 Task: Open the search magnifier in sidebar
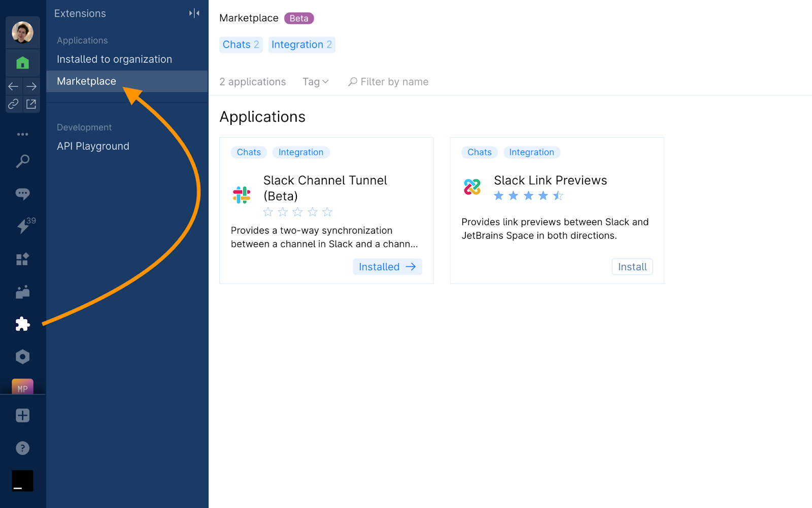coord(22,162)
